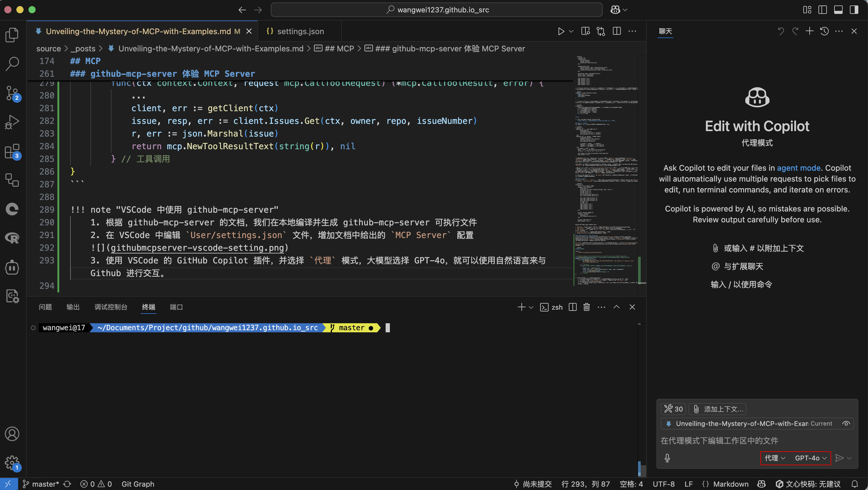The height and width of the screenshot is (490, 868).
Task: Change the UTF-8 encoding in status bar
Action: [x=664, y=484]
